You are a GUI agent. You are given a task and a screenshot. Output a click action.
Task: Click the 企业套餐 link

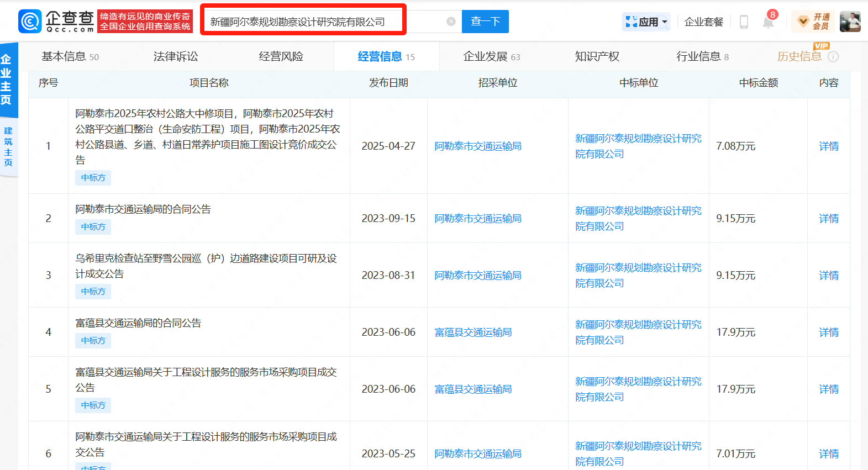click(x=703, y=22)
